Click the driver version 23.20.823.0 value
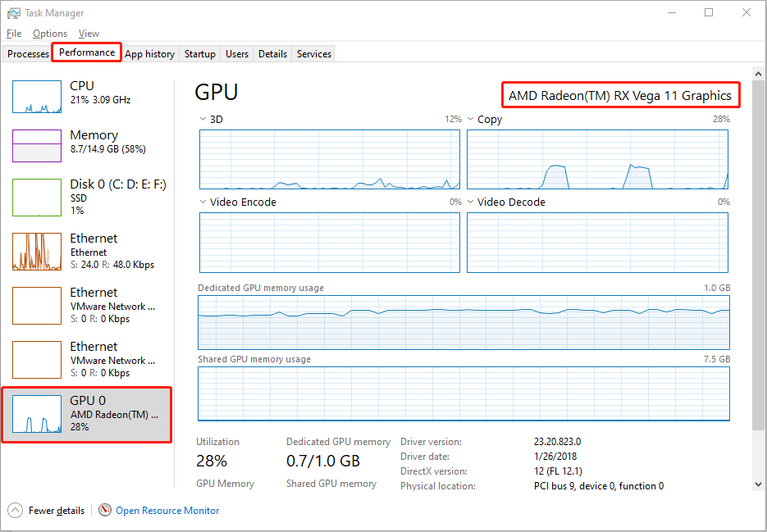Screen dimensions: 767x532 pyautogui.click(x=557, y=442)
